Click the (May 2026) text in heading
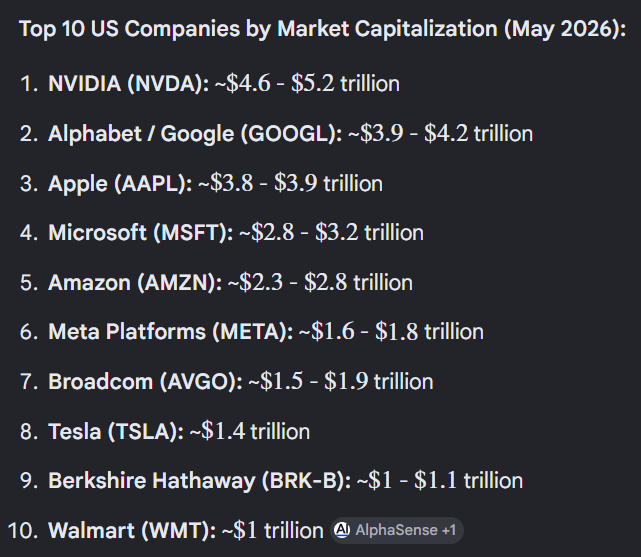 pos(565,29)
